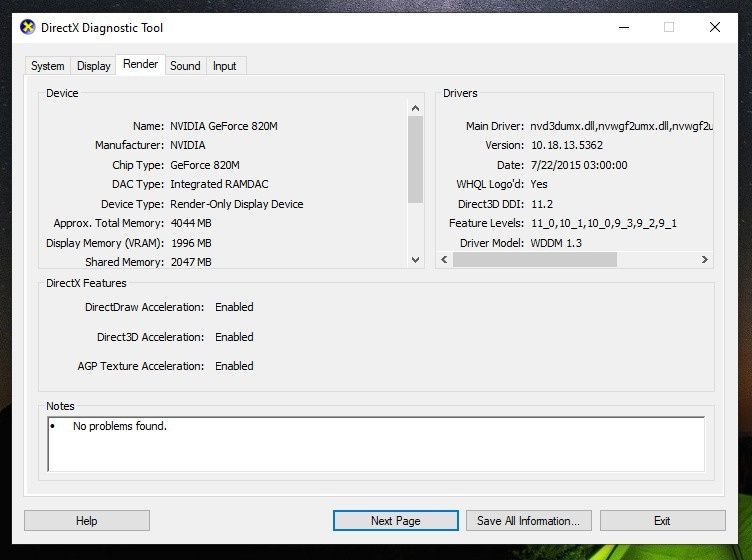Click the Manufacturer value NVIDIA
This screenshot has width=752, height=560.
point(188,145)
